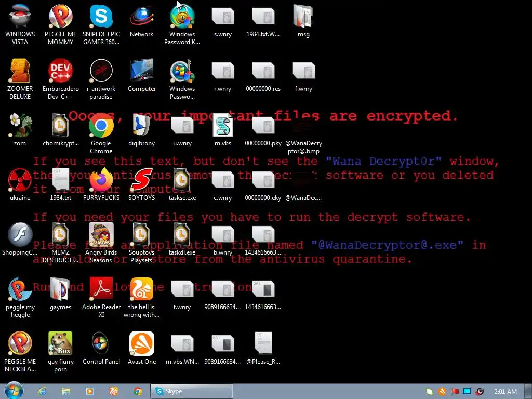
Task: Launch Avast One from the desktop
Action: 141,348
